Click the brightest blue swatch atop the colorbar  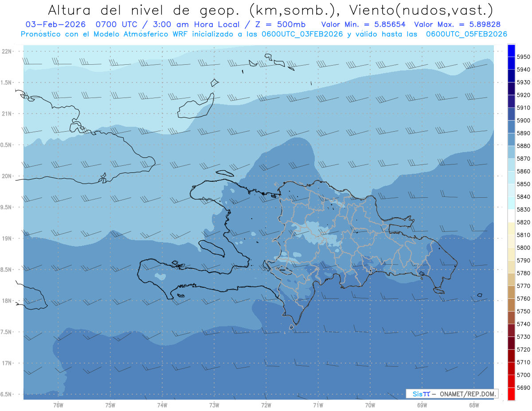tap(511, 51)
